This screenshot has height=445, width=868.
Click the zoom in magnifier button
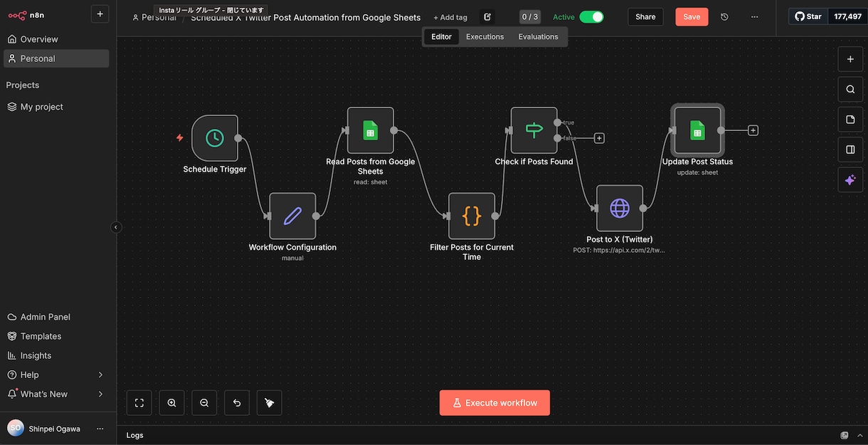(x=171, y=403)
